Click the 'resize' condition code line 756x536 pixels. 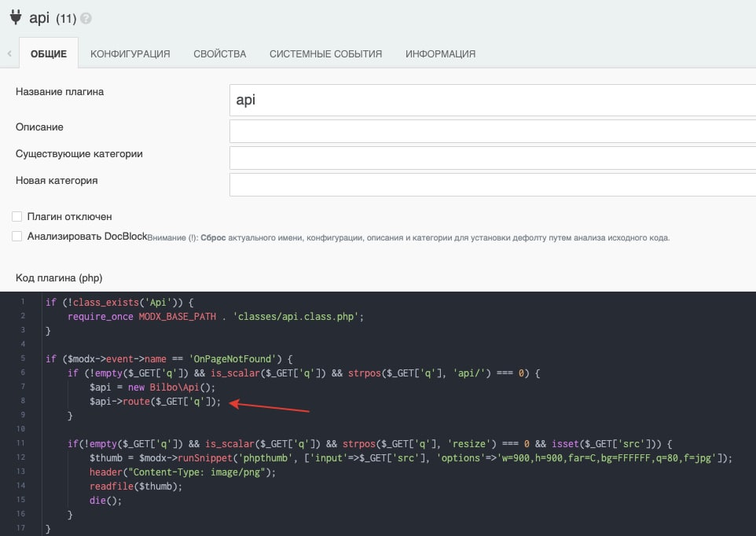point(370,443)
